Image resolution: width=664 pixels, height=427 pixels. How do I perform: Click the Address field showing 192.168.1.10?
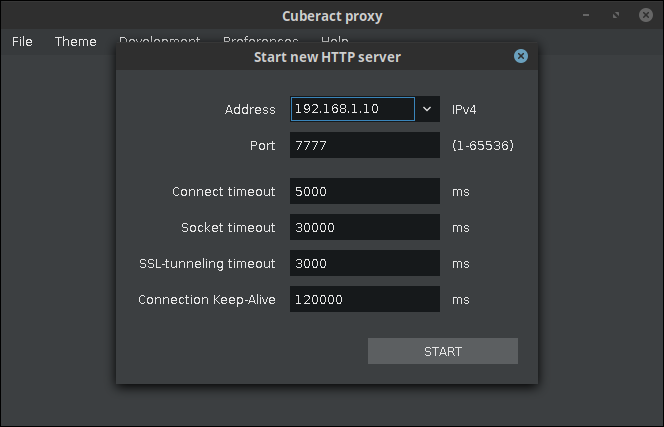pyautogui.click(x=352, y=109)
